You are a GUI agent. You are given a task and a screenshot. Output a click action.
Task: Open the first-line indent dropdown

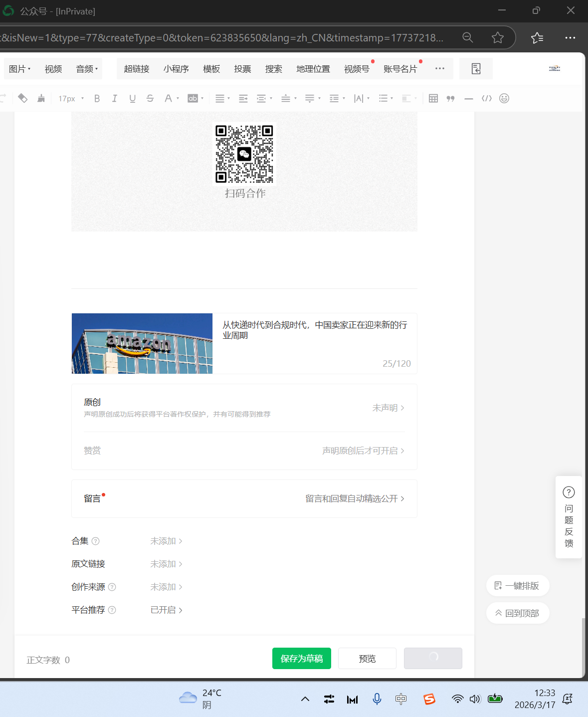point(264,98)
